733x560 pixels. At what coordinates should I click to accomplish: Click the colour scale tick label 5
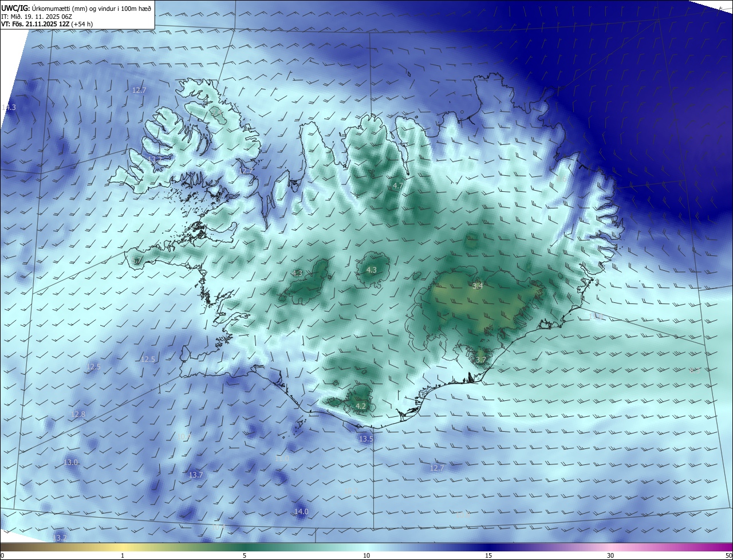point(245,555)
